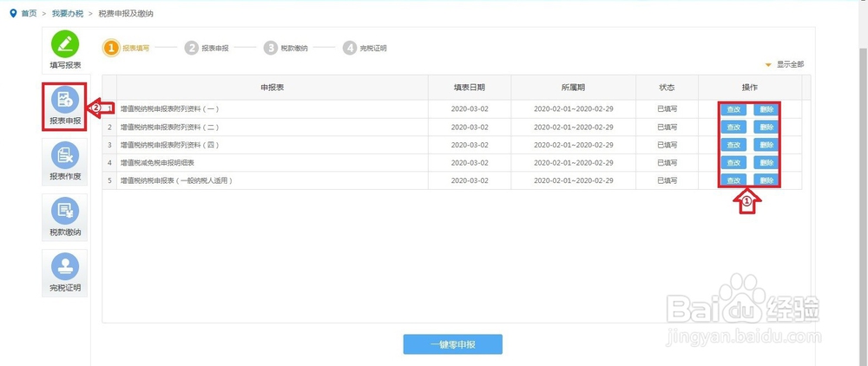Click 查改 for 一般纳税人适用 row

pos(733,180)
